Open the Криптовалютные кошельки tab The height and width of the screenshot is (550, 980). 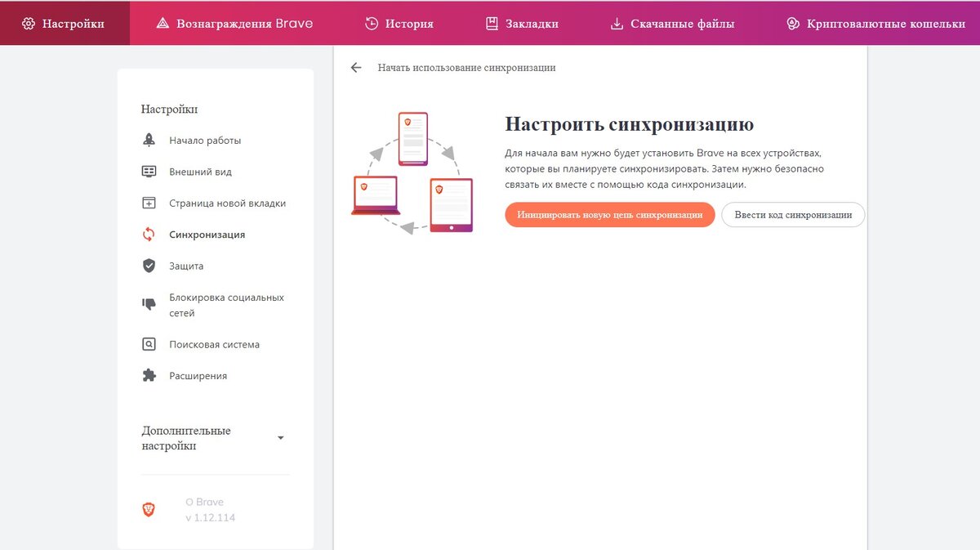[x=875, y=24]
